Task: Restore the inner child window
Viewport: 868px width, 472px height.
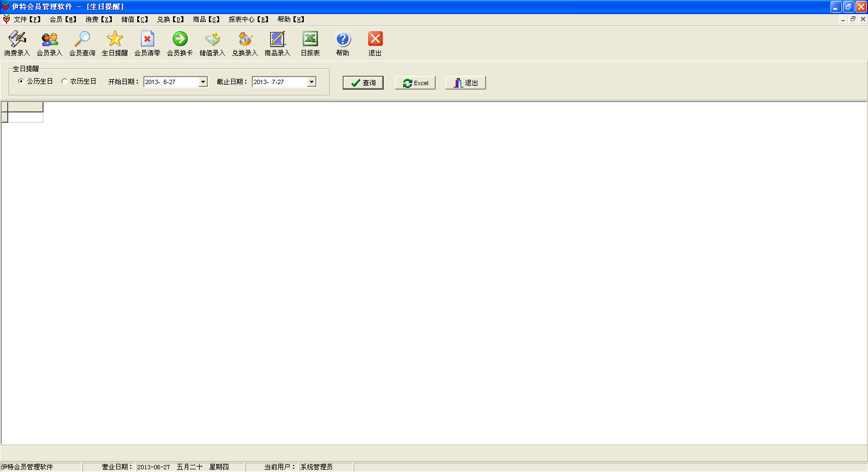Action: pos(853,19)
